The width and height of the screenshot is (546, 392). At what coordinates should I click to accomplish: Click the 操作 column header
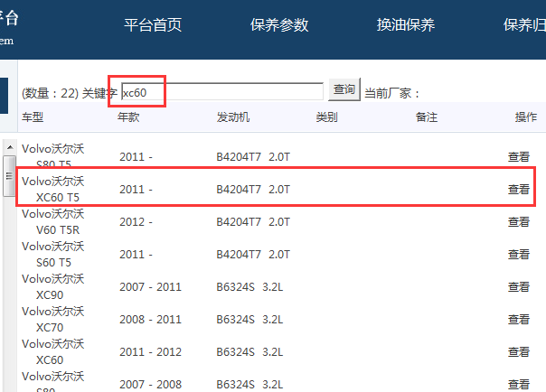click(x=526, y=117)
